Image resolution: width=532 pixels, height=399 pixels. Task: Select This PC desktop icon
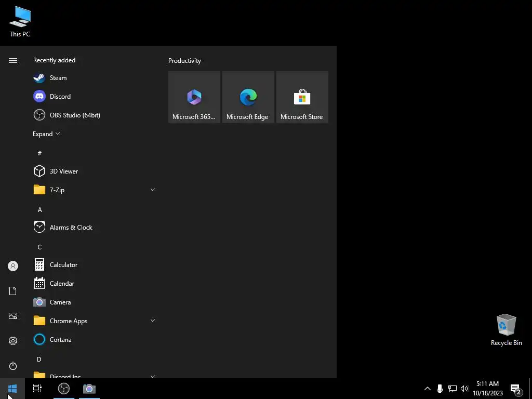(20, 21)
